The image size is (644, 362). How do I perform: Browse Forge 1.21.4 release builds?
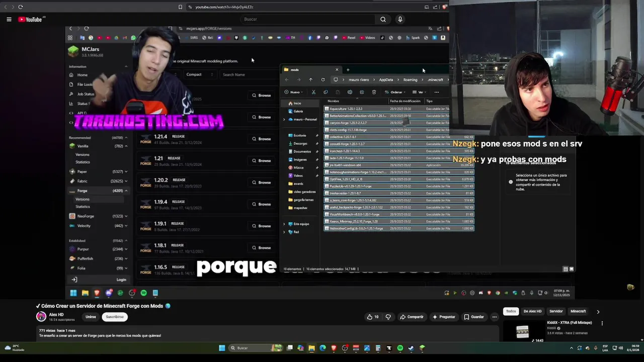[262, 139]
